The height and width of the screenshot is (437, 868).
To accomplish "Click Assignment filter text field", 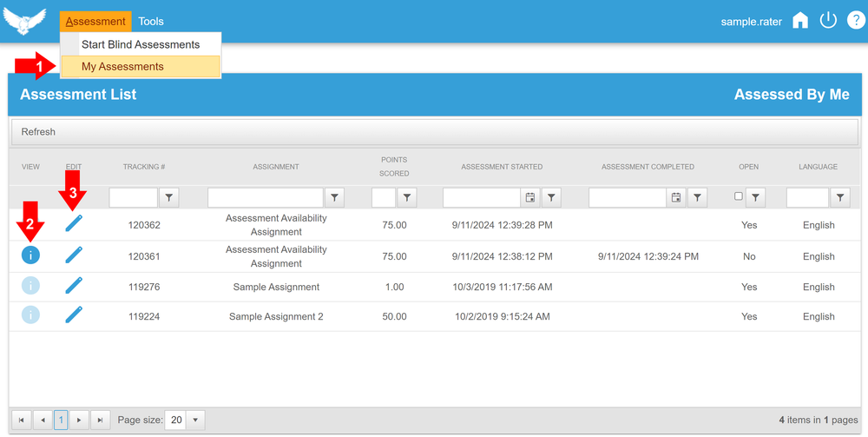I will coord(265,198).
